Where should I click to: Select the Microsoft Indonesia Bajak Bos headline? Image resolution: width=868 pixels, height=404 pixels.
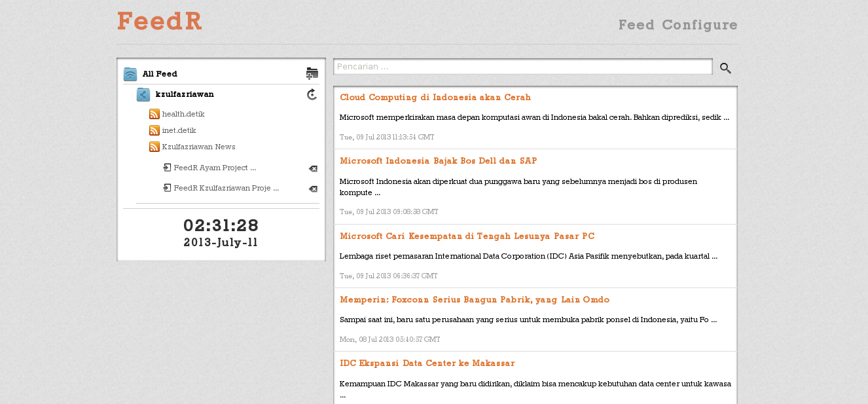(437, 160)
